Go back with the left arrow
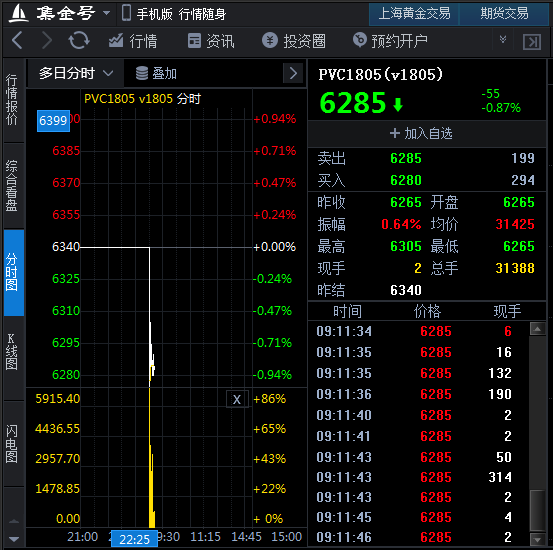553x550 pixels. 17,41
